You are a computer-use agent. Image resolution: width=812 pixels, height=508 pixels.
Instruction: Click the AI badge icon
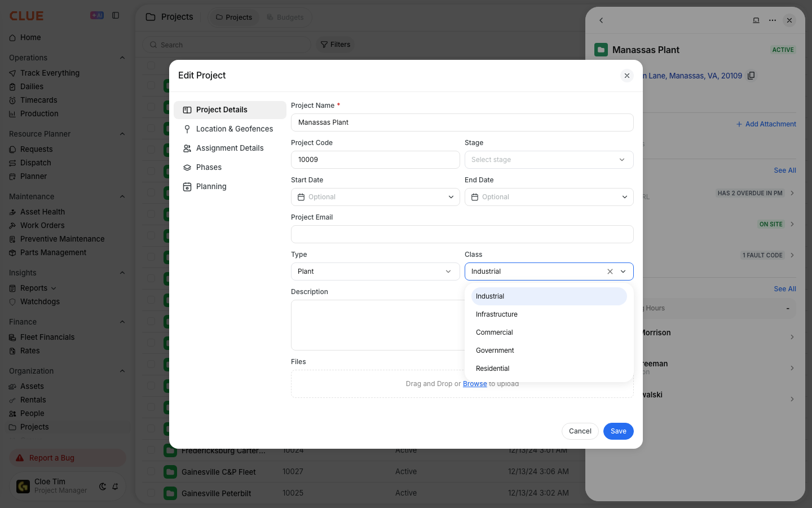97,15
